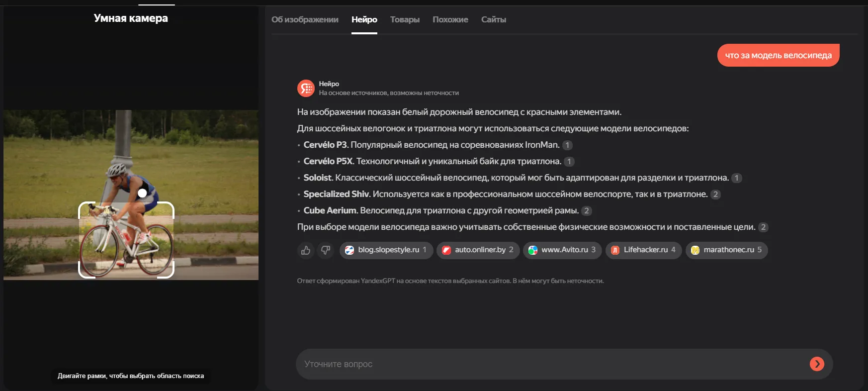Click the 'Specialized Shiv' model name

(337, 194)
